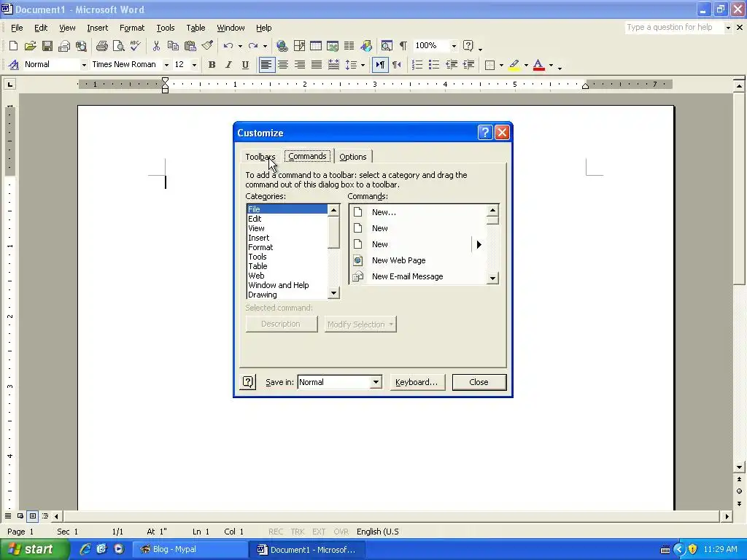747x560 pixels.
Task: Toggle Center paragraph alignment
Action: (x=283, y=65)
